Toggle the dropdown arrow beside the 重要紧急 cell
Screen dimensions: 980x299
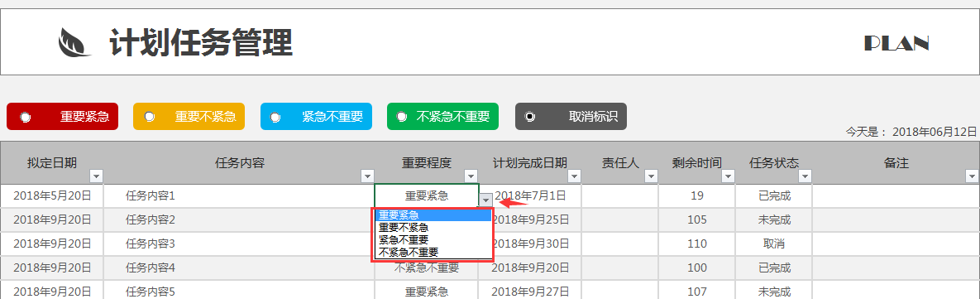[486, 200]
